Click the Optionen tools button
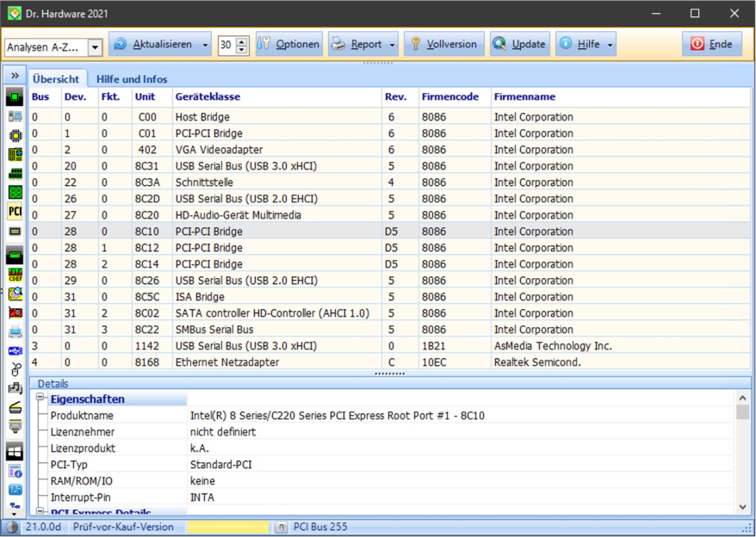The height and width of the screenshot is (537, 756). point(288,45)
